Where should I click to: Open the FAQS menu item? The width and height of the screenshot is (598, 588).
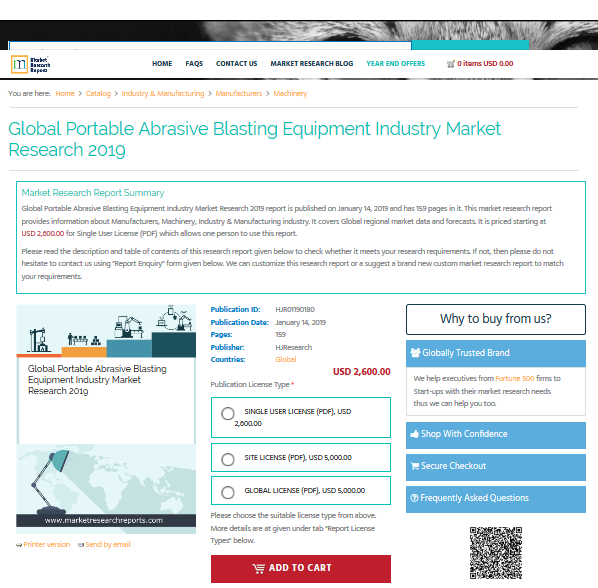(x=194, y=64)
